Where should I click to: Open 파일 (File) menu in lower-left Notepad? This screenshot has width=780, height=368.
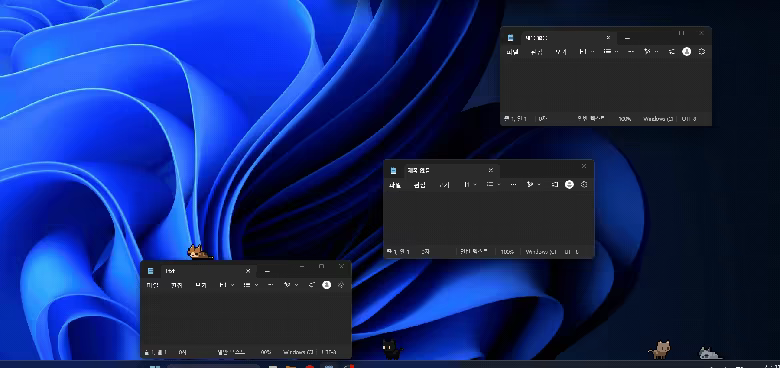click(x=152, y=285)
